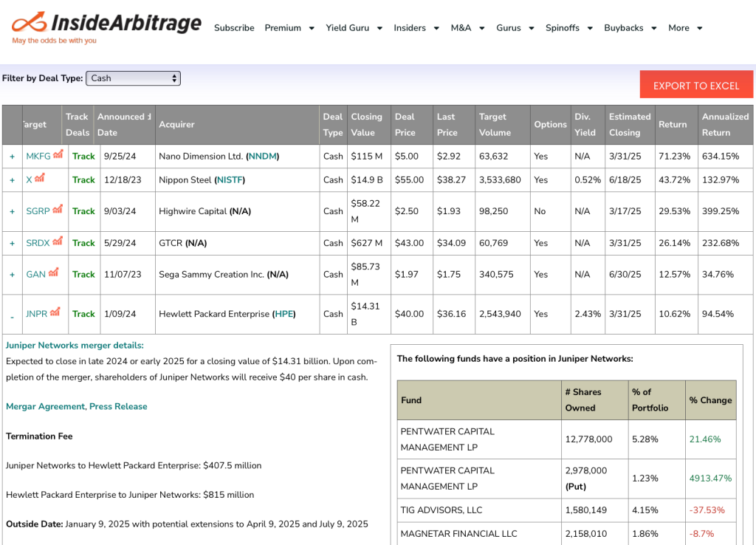Click the HPE ticker link
Image resolution: width=756 pixels, height=545 pixels.
[283, 314]
